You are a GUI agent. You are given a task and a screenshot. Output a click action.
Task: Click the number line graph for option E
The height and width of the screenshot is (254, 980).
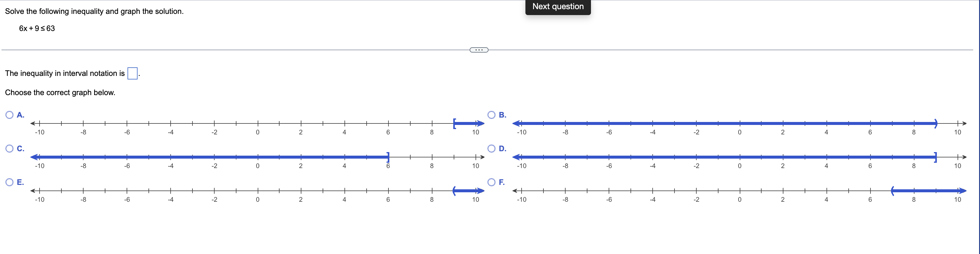257,190
